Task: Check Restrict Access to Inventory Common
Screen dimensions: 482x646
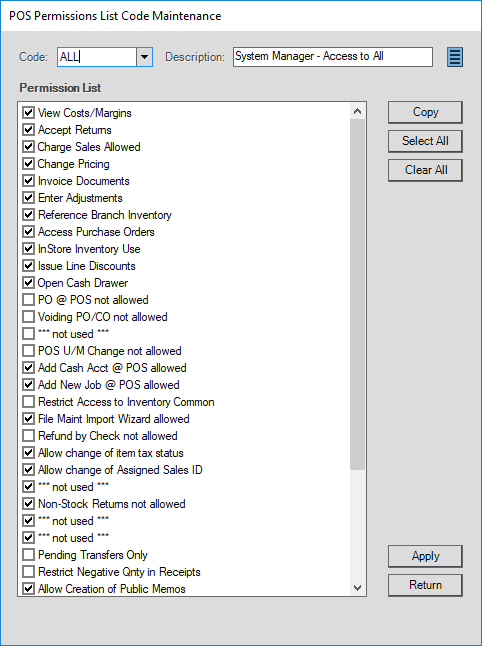Action: coord(28,402)
